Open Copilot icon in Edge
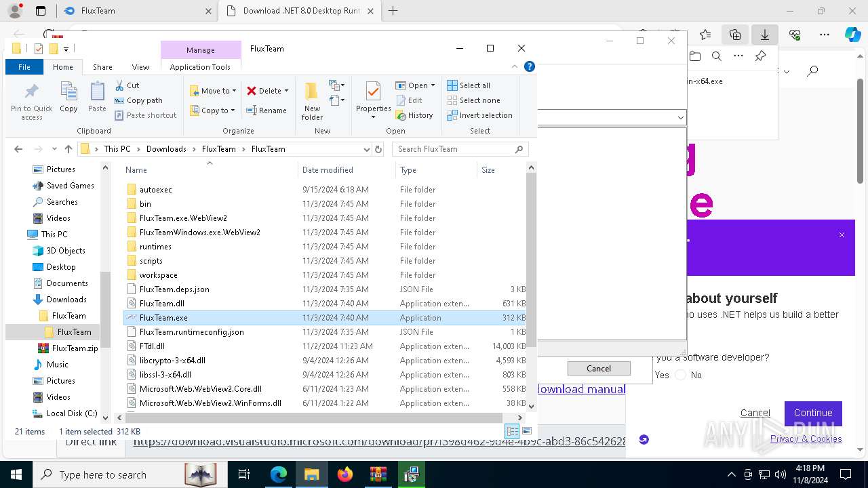This screenshot has width=868, height=488. click(852, 35)
